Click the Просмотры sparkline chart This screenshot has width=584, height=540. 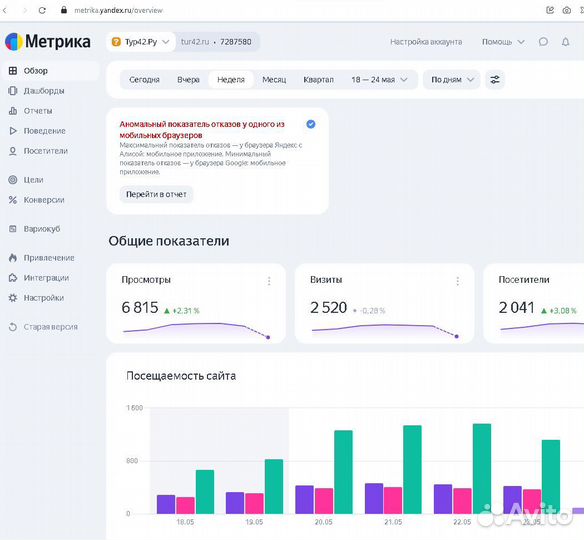click(196, 331)
